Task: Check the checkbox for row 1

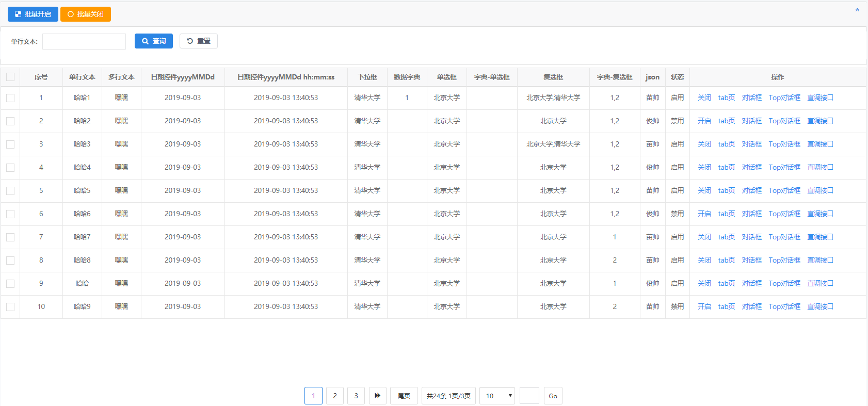Action: click(x=10, y=98)
